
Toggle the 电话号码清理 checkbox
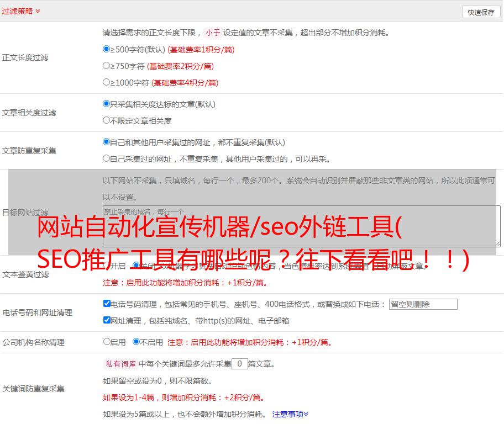coord(107,304)
